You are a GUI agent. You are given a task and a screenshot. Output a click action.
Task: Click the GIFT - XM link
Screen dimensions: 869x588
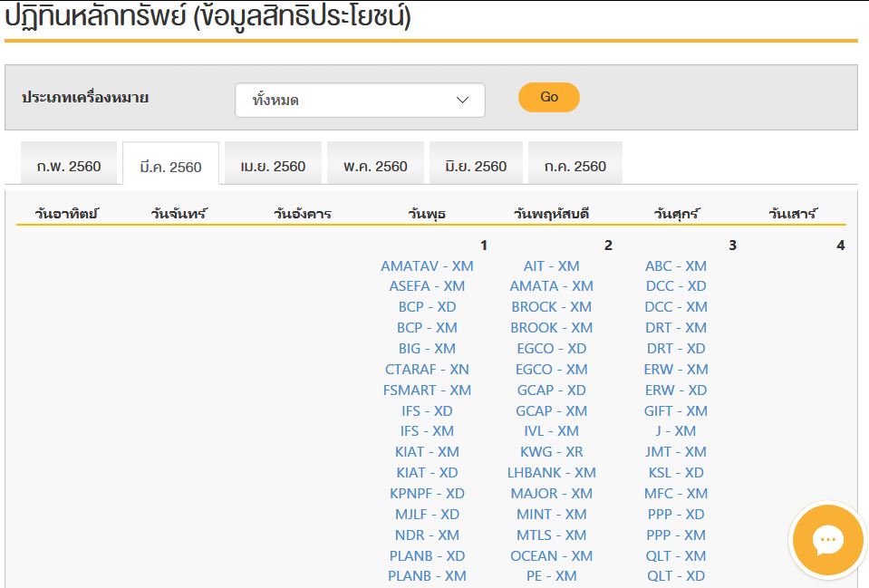tap(676, 410)
